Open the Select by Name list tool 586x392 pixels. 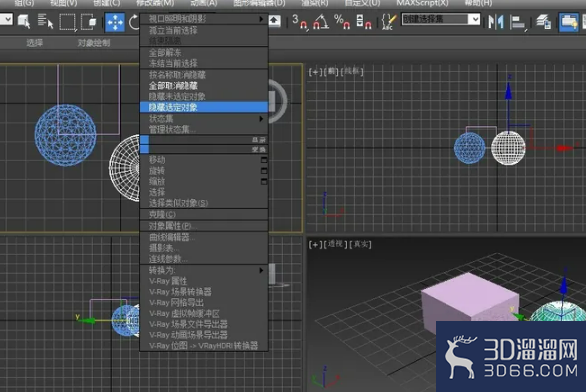46,22
